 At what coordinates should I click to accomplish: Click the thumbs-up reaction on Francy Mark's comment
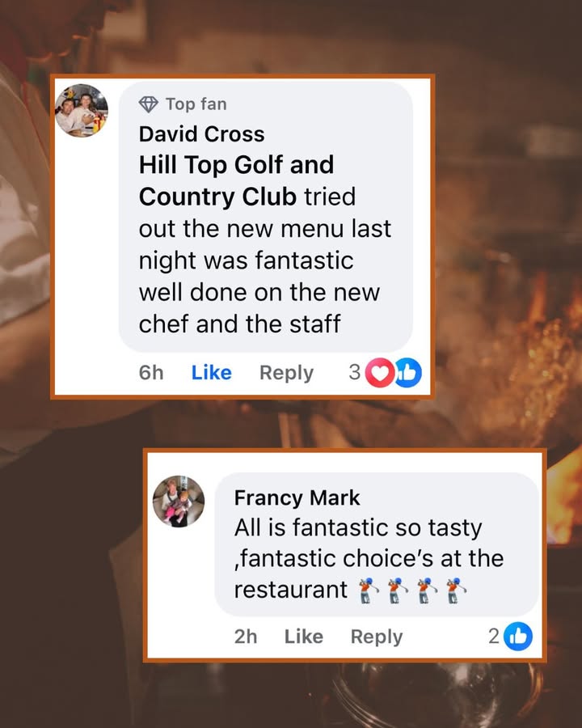coord(518,636)
